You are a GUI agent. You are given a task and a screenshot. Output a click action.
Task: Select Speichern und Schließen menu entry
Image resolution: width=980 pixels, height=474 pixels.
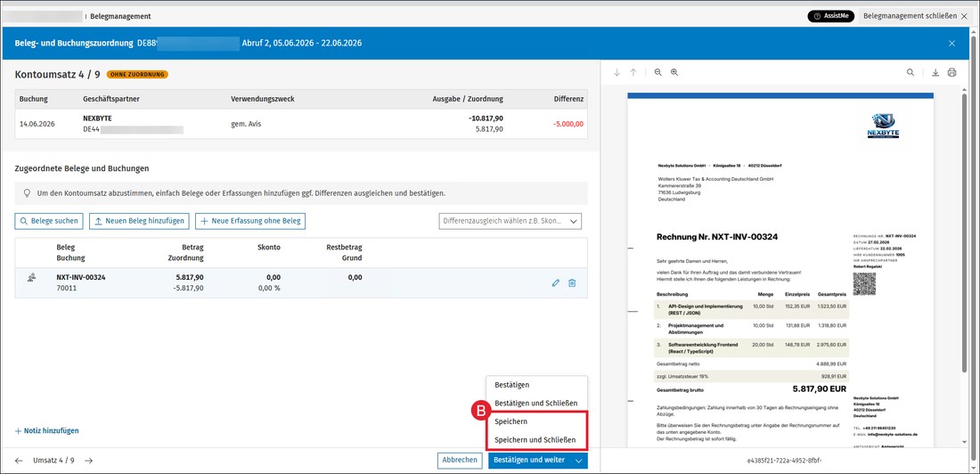pos(536,440)
